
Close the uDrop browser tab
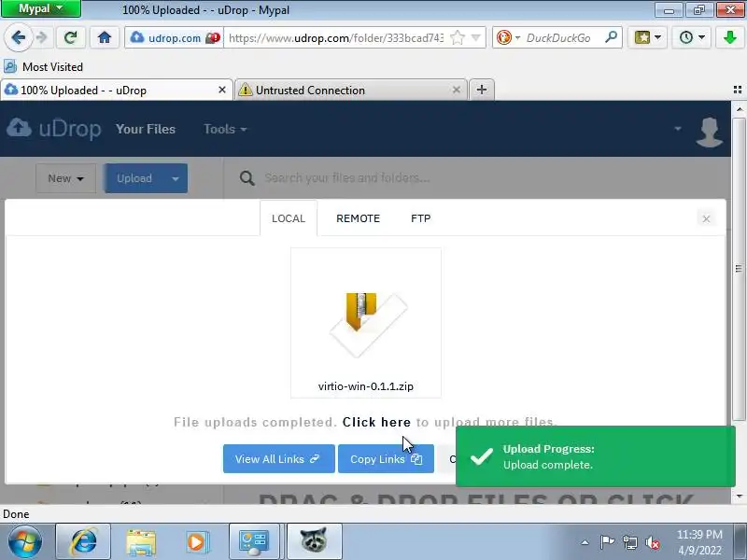pyautogui.click(x=221, y=90)
